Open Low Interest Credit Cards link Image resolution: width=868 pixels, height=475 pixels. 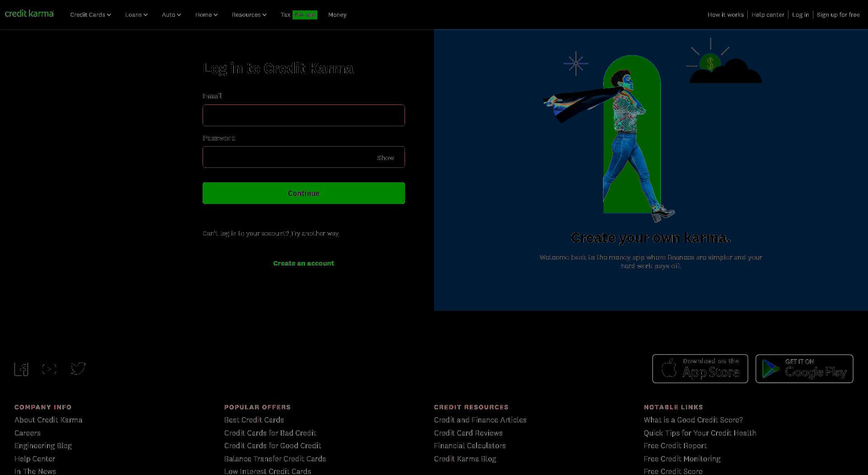[x=268, y=471]
